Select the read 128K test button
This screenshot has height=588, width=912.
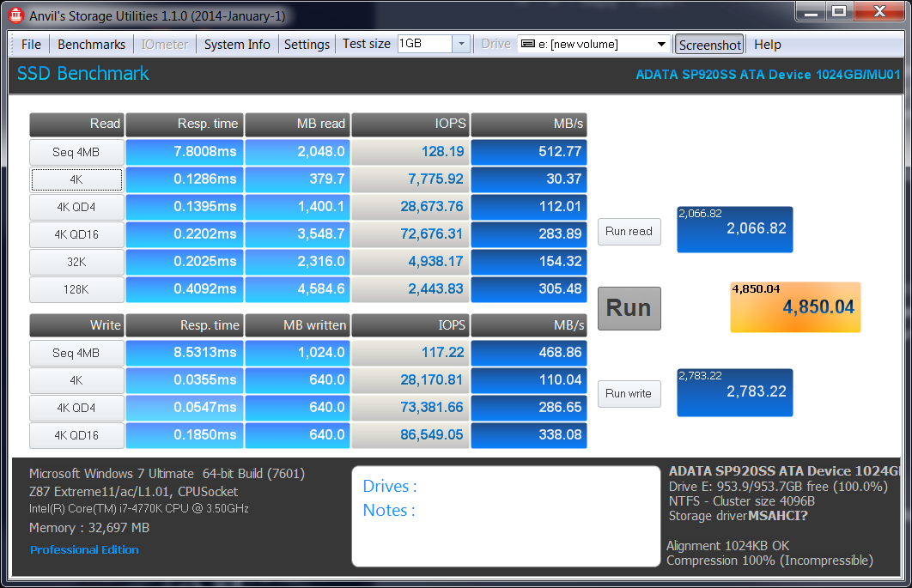(x=76, y=290)
